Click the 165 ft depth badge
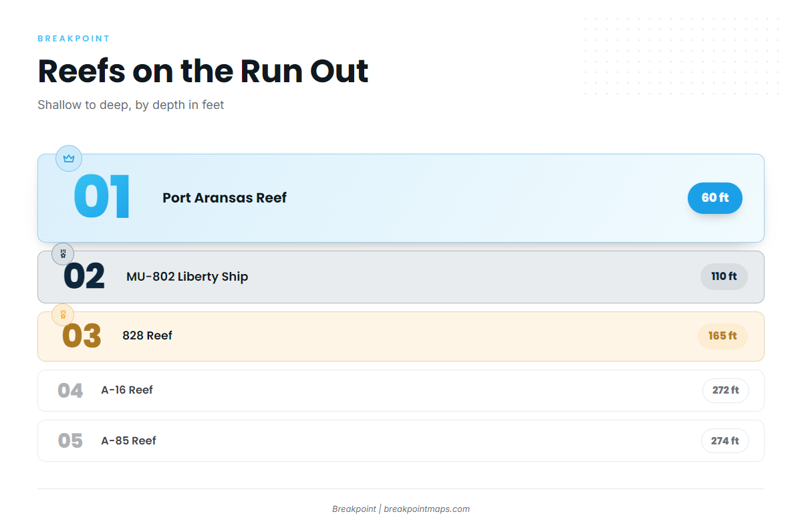This screenshot has width=802, height=532. (722, 336)
